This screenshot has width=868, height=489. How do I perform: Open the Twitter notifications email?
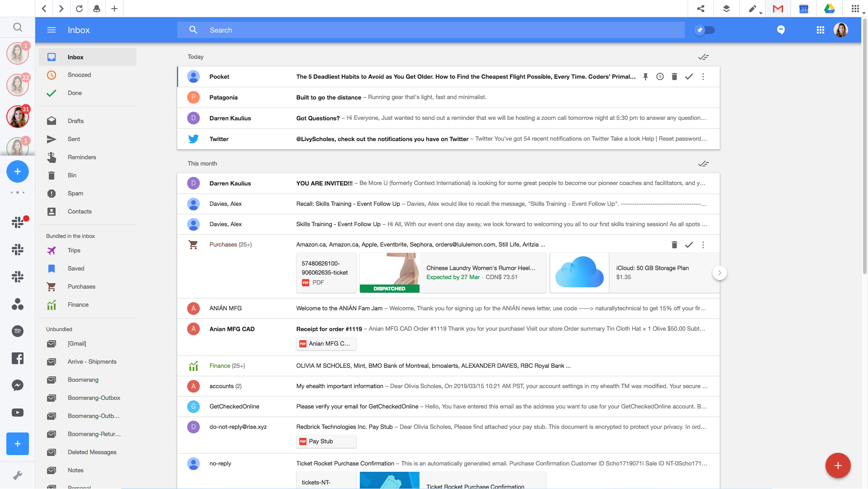[448, 139]
